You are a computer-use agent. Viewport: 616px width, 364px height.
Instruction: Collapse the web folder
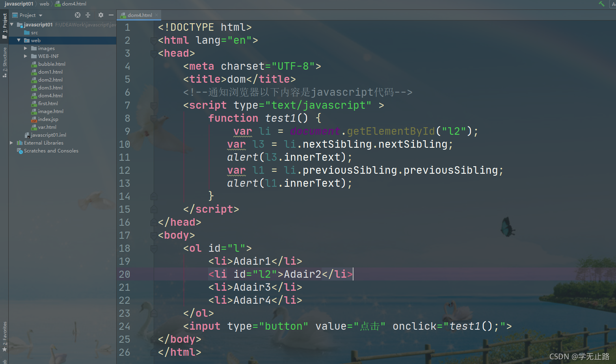(x=19, y=40)
